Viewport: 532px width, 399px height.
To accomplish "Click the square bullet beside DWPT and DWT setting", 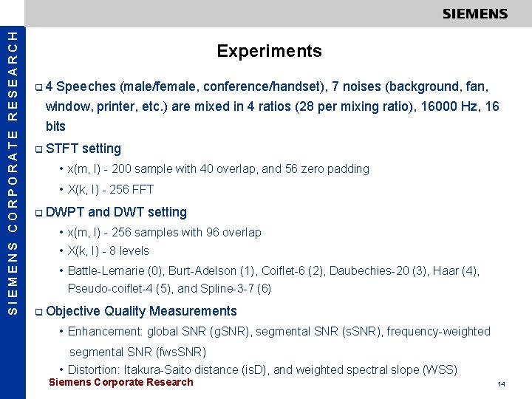I will [x=39, y=213].
